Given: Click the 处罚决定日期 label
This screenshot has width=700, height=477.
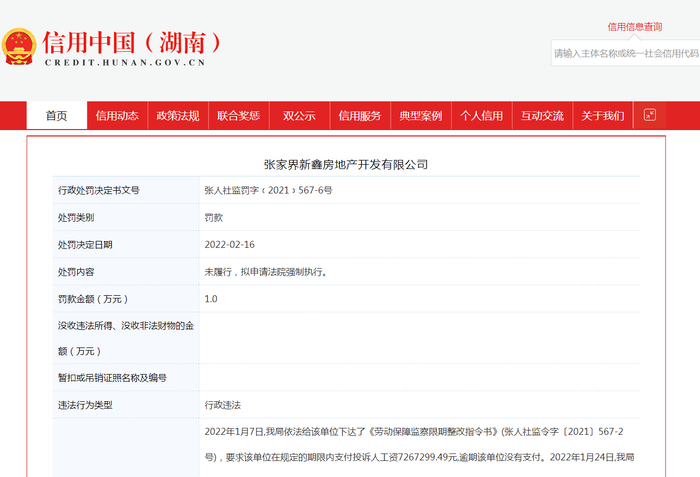Looking at the screenshot, I should click(x=85, y=245).
